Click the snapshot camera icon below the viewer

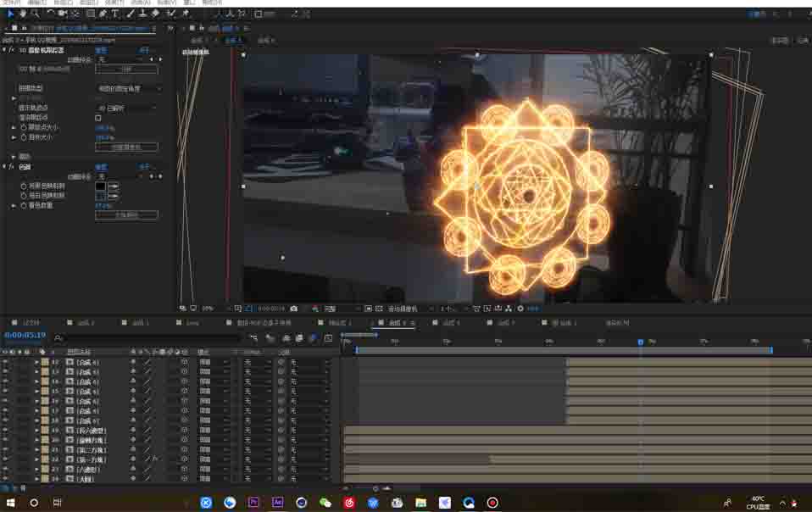294,309
